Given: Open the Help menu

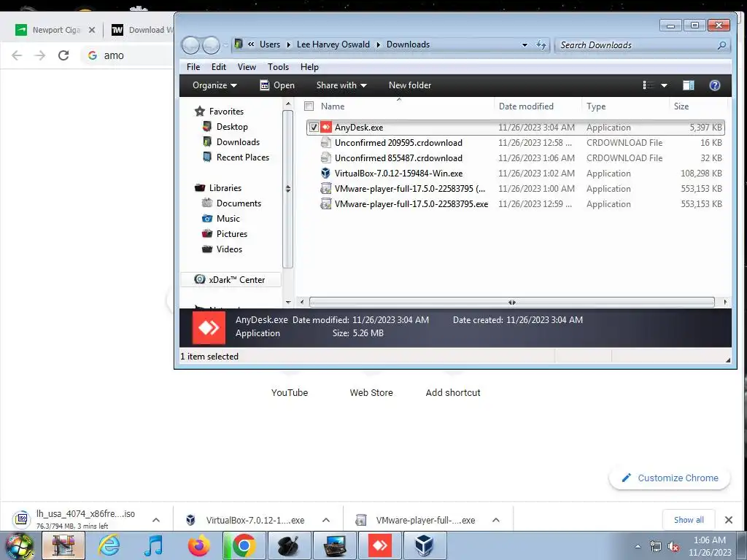Looking at the screenshot, I should (309, 66).
